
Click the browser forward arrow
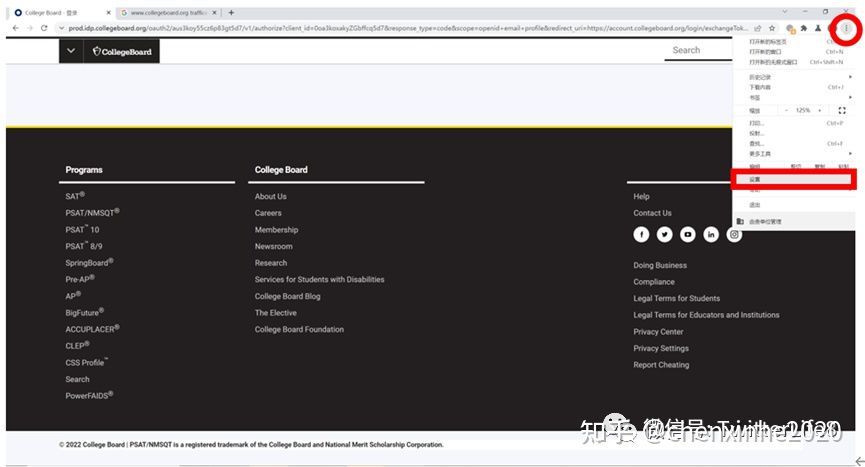click(30, 28)
